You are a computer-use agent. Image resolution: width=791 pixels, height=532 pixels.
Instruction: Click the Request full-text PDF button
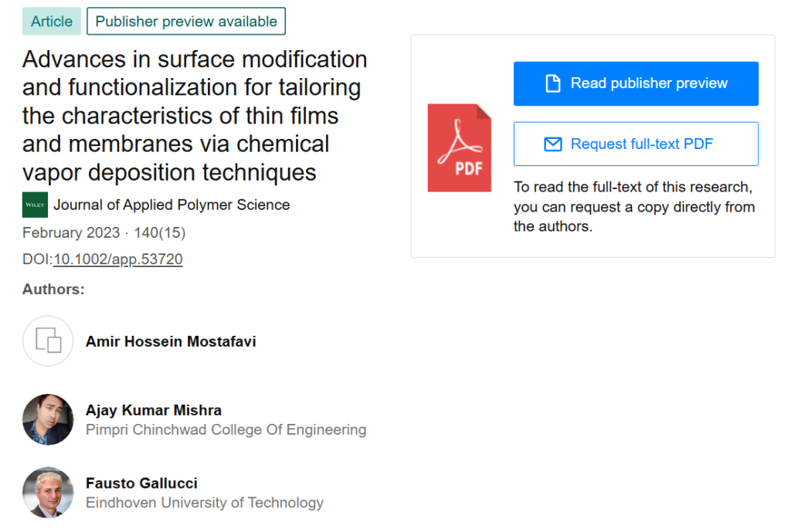click(636, 144)
